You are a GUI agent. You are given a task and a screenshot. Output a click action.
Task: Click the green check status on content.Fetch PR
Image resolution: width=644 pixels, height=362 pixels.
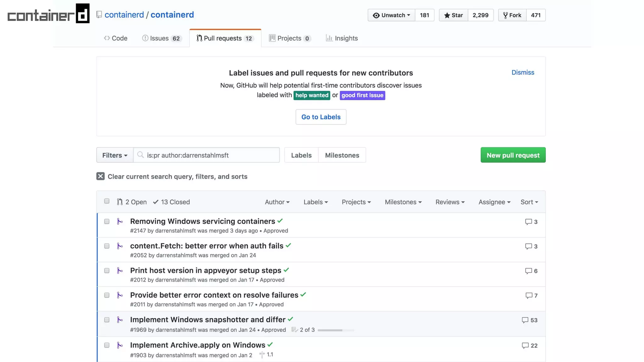click(x=288, y=245)
